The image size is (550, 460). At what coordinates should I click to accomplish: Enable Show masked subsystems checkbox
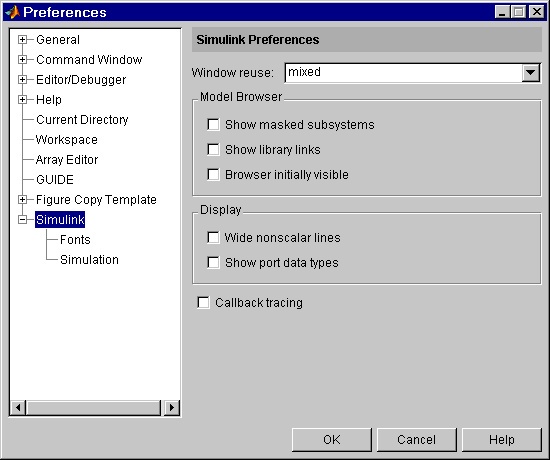point(213,125)
